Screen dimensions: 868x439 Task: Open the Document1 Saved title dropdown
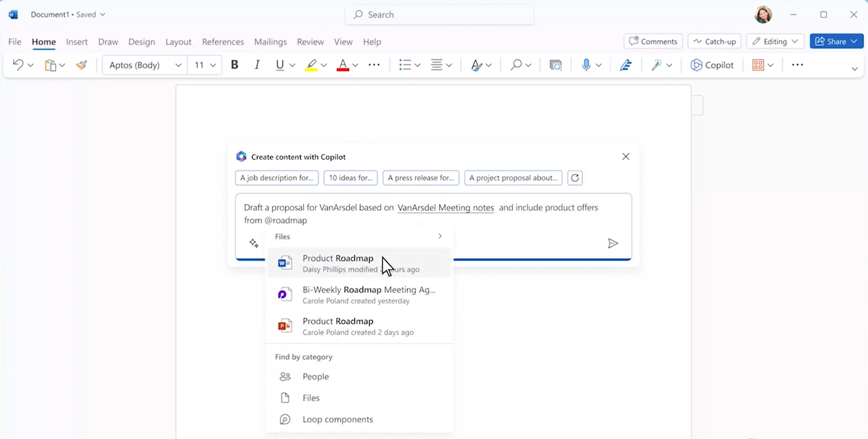(x=67, y=15)
